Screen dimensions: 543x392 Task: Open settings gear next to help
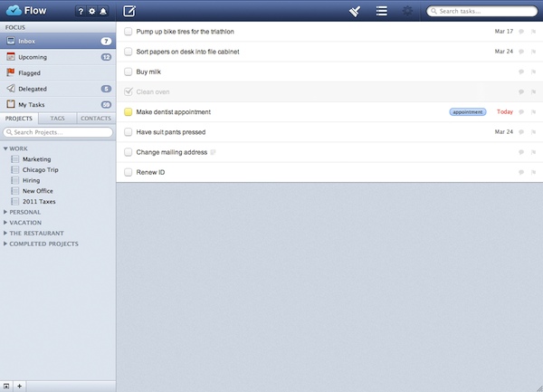[x=91, y=12]
